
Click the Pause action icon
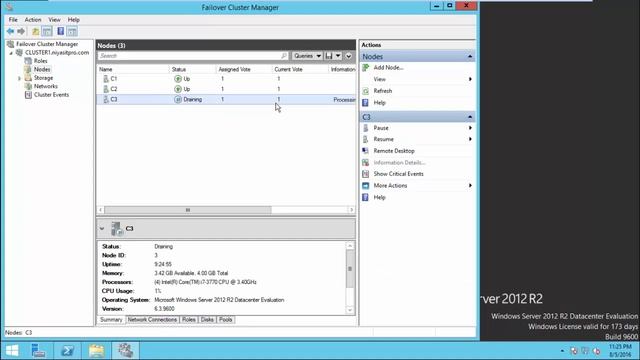click(366, 128)
